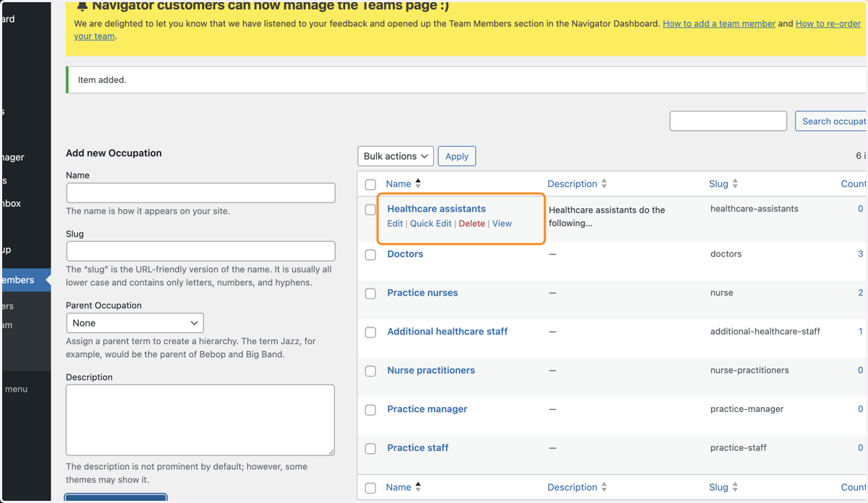Open Quick Edit for Healthcare assistants
Screen dimensions: 868x503
pos(430,223)
